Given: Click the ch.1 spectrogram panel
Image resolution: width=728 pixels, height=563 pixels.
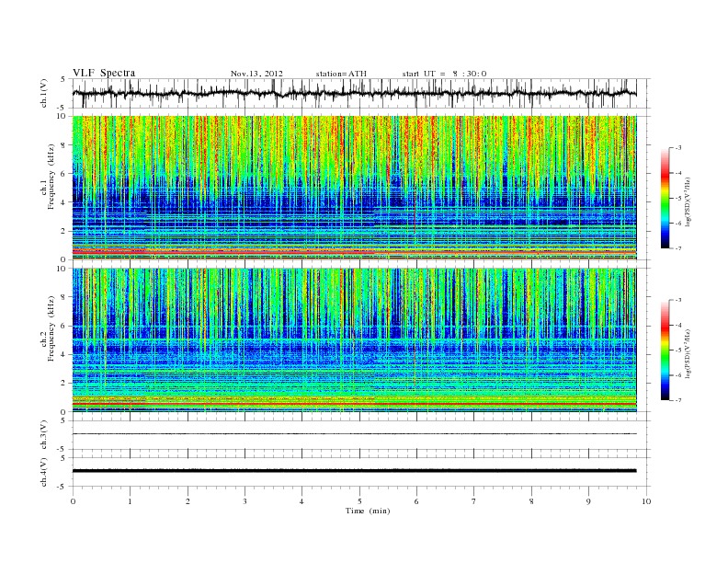Looking at the screenshot, I should click(354, 188).
